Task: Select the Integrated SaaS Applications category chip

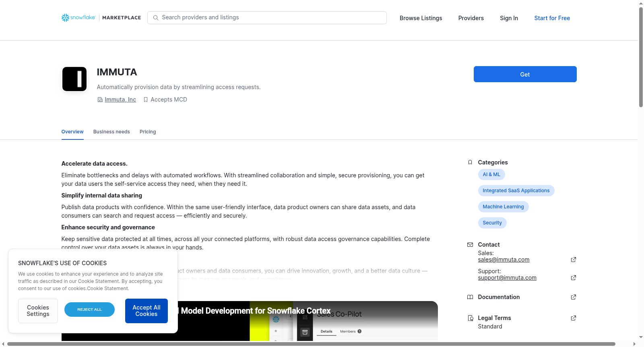Action: [x=516, y=191]
